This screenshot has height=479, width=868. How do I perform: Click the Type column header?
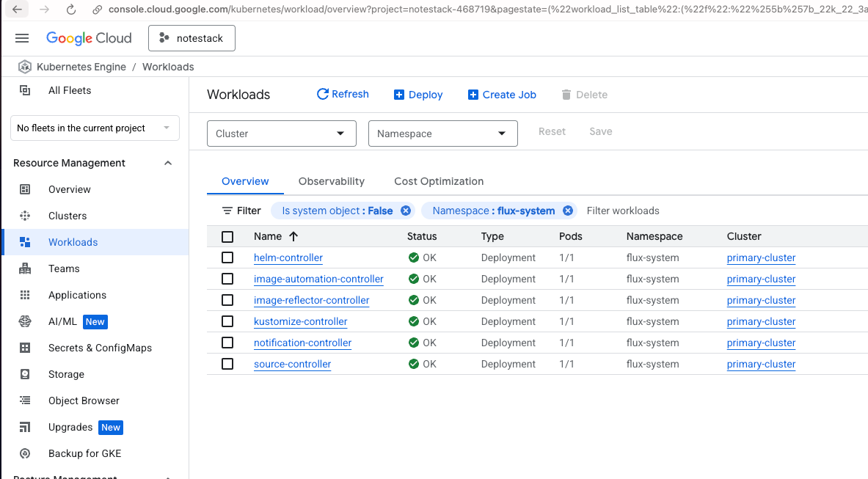(x=492, y=236)
